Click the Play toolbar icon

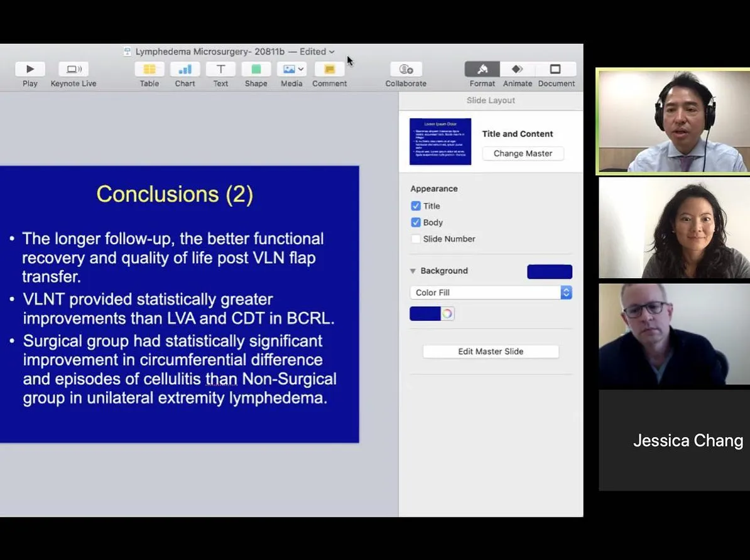tap(30, 70)
